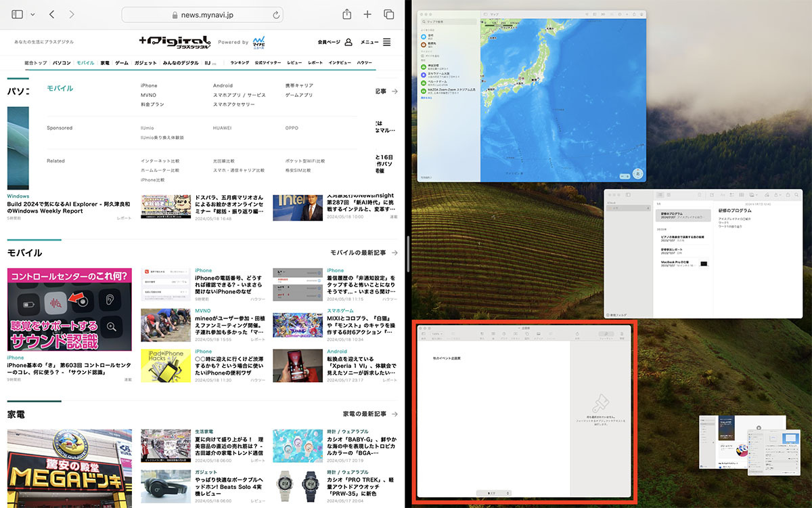812x508 pixels.
Task: Select the パソコン nav tab
Action: 62,62
